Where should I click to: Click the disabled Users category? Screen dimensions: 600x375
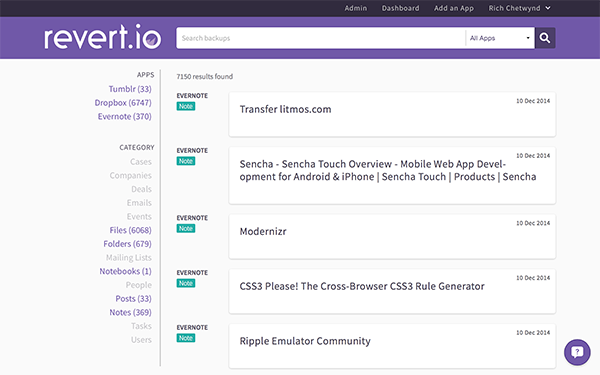point(141,340)
